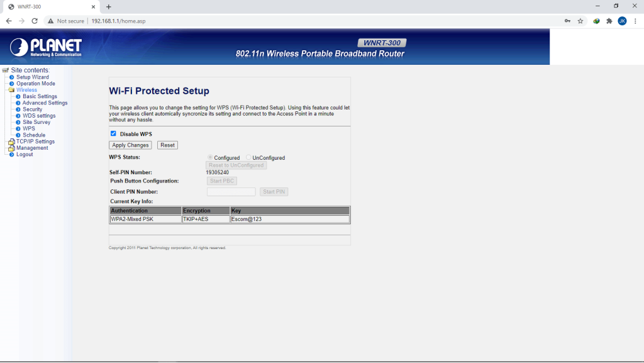
Task: Select the Wireless menu entry
Action: (26, 90)
